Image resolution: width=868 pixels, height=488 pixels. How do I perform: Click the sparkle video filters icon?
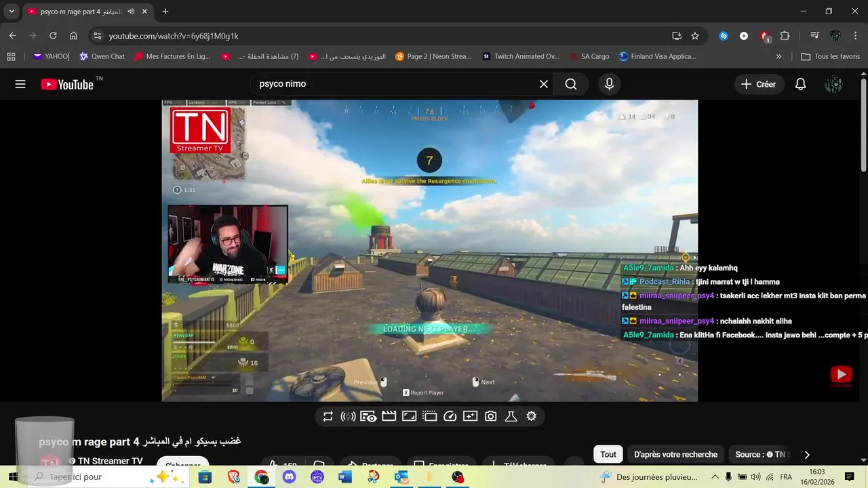470,416
